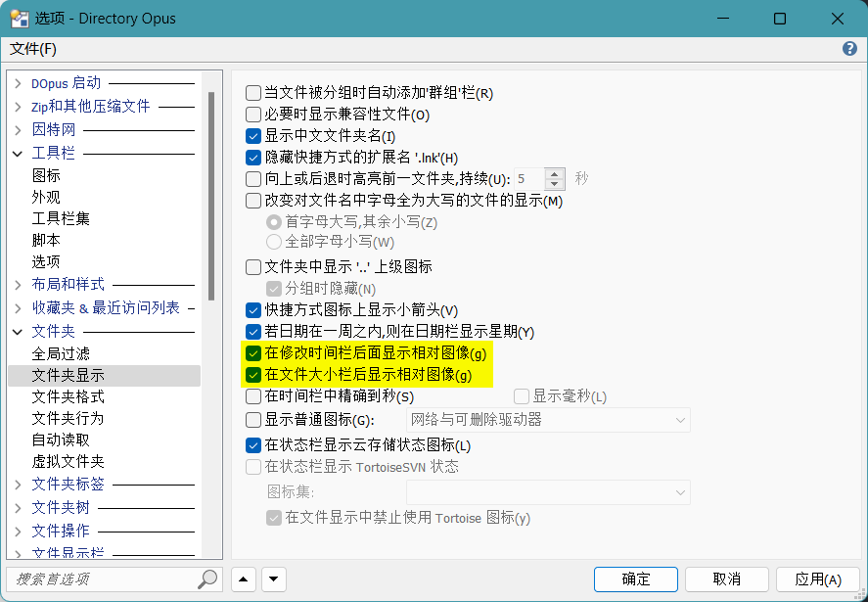The height and width of the screenshot is (602, 868).
Task: Enable auto-add 群组 column checkbox
Action: tap(253, 92)
